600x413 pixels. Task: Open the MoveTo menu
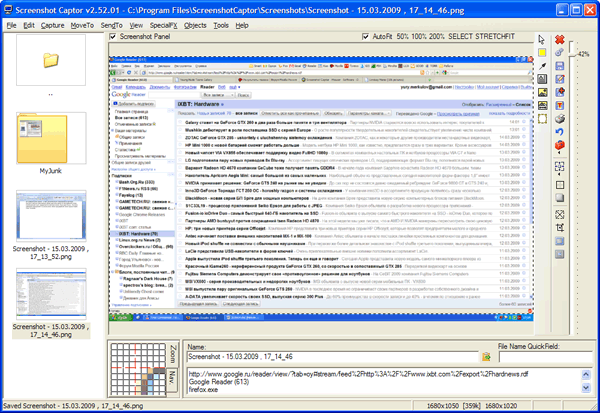tap(82, 25)
